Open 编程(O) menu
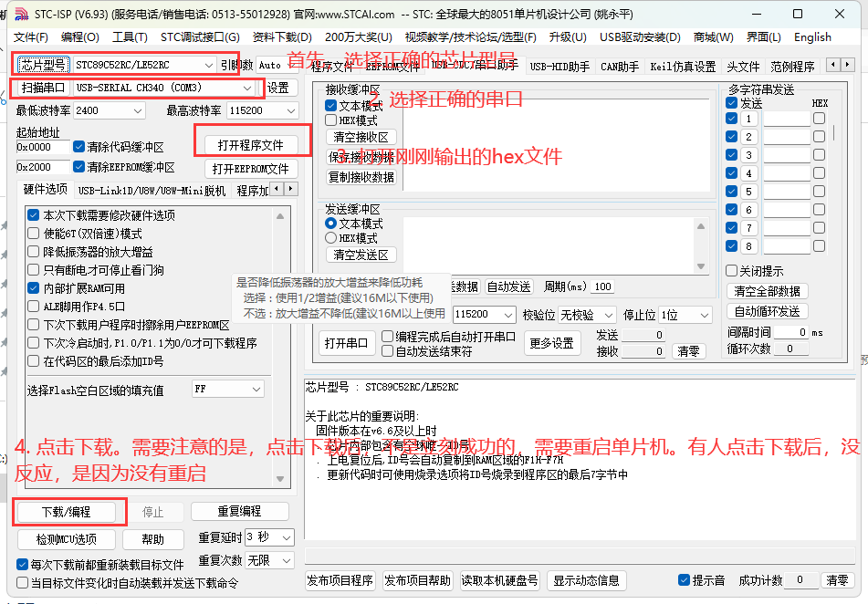The height and width of the screenshot is (604, 868). (x=79, y=37)
